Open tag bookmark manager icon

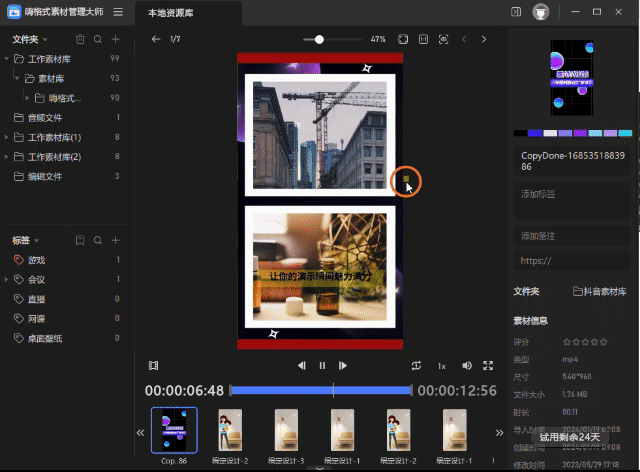point(80,240)
